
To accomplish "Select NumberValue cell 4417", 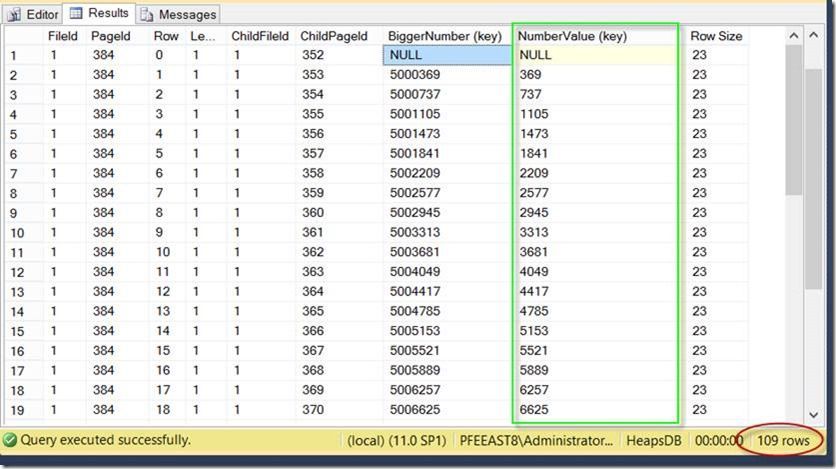I will pos(596,292).
